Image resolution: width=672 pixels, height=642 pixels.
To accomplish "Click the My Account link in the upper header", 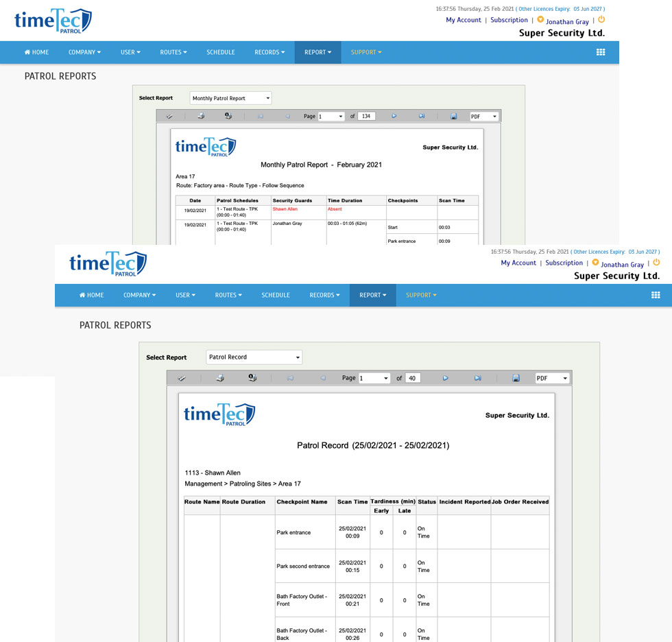I will [464, 20].
